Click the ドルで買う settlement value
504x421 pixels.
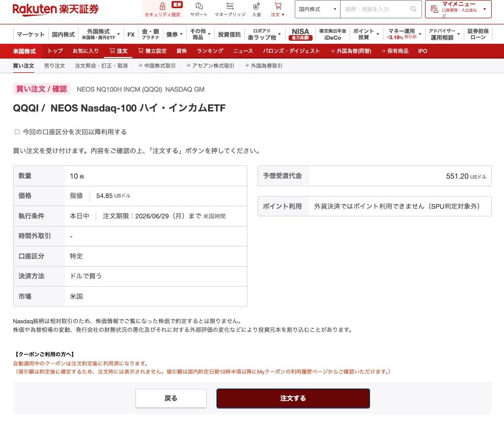pyautogui.click(x=86, y=276)
